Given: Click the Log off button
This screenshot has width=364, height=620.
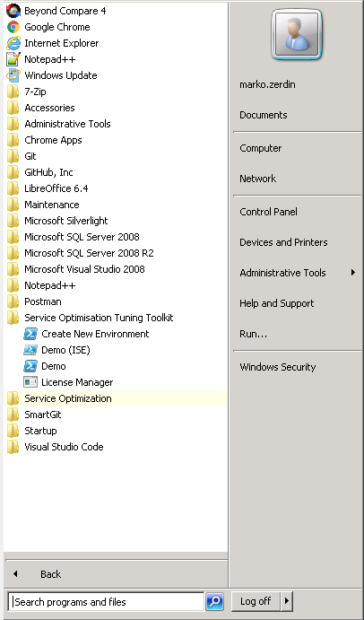Looking at the screenshot, I should coord(256,601).
